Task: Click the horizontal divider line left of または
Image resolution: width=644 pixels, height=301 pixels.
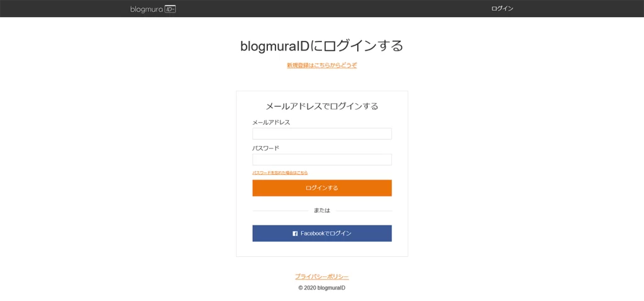Action: [x=280, y=211]
